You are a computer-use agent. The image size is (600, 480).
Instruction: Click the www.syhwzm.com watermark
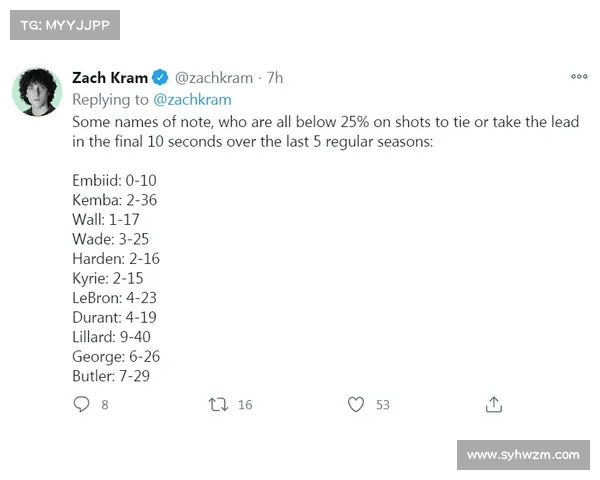[523, 455]
